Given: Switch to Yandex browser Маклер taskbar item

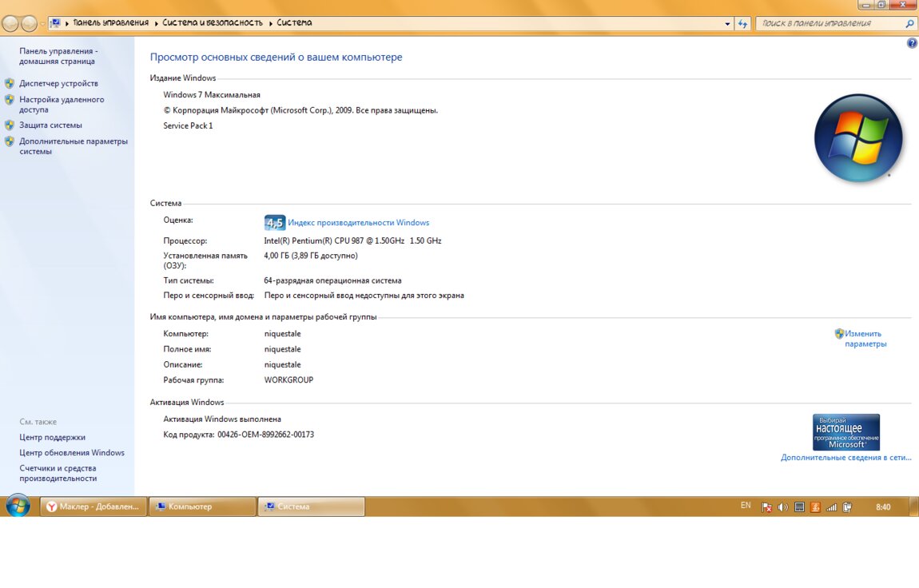Looking at the screenshot, I should pyautogui.click(x=93, y=507).
